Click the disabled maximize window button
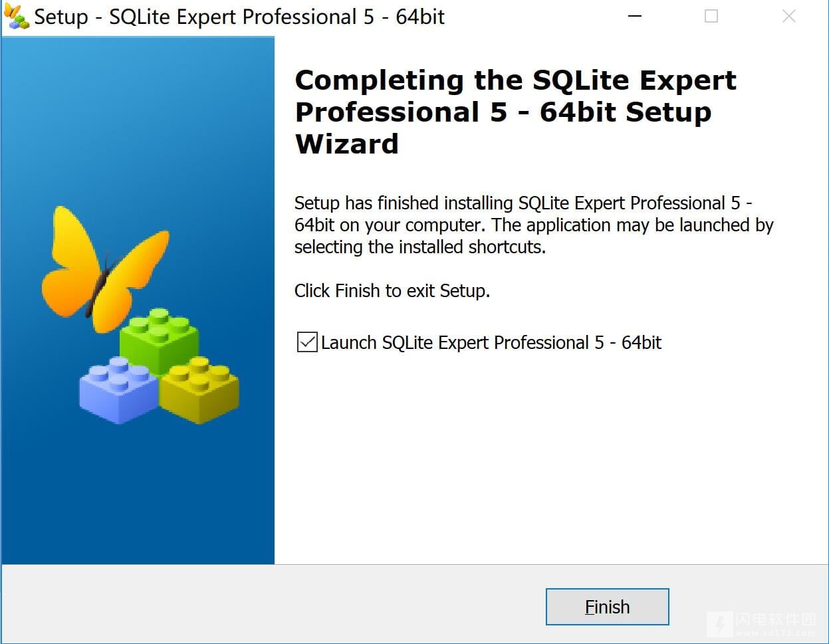 [711, 17]
